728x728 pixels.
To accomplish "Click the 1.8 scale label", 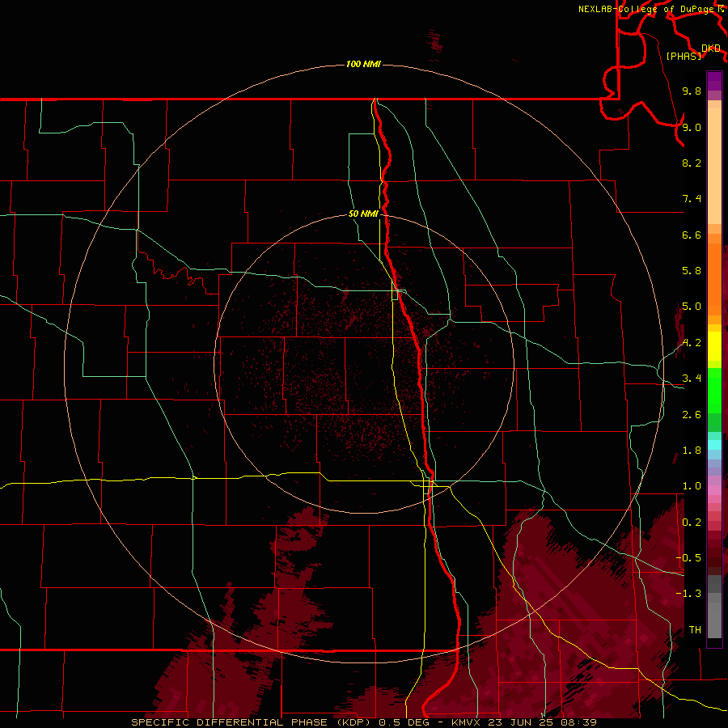I will point(692,451).
